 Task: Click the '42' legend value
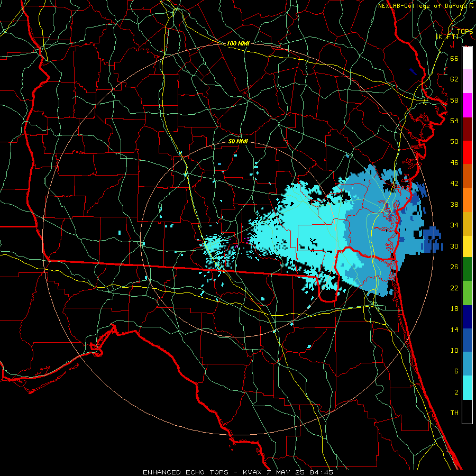click(454, 184)
